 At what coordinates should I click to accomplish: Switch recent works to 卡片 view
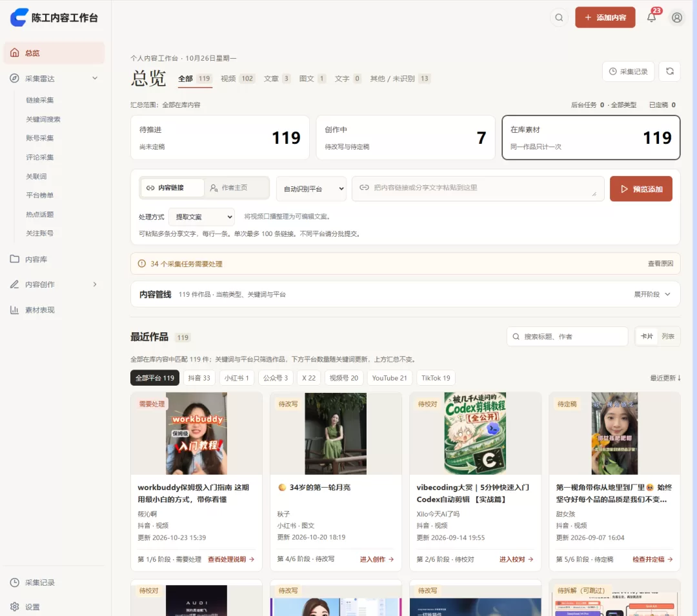[x=647, y=337]
